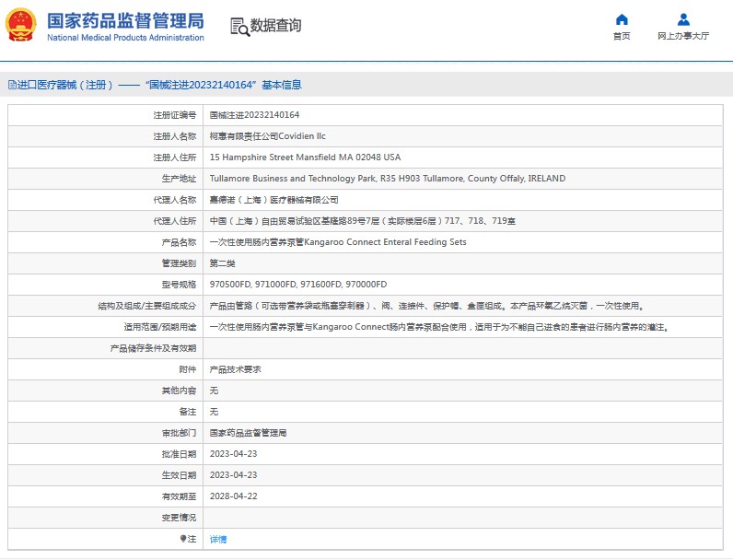Open 网上办事大厅 via its text label
This screenshot has width=733, height=560.
click(x=683, y=37)
